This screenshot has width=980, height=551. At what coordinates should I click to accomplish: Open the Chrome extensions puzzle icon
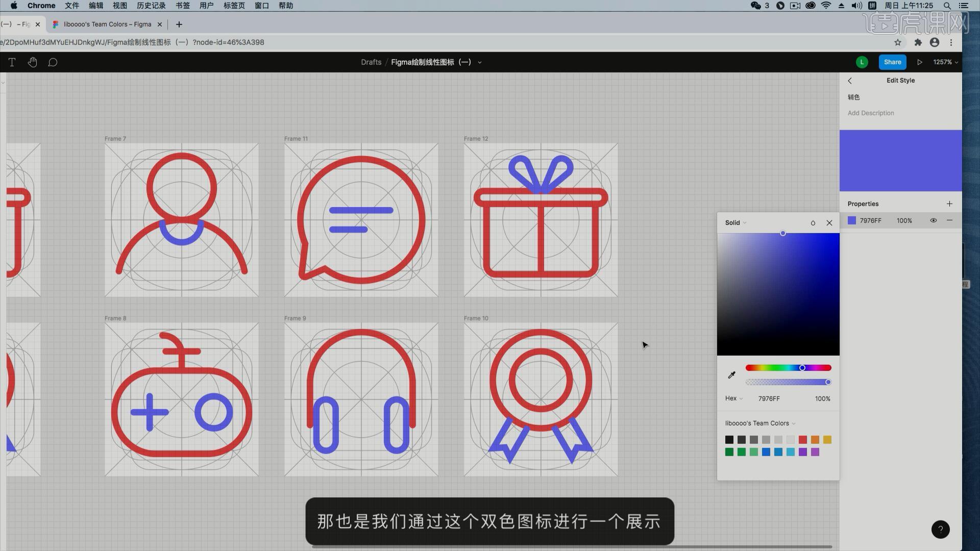pyautogui.click(x=918, y=42)
